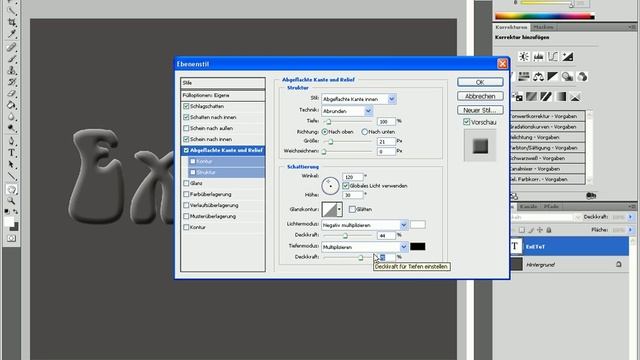Select the Hintergrund layer
The width and height of the screenshot is (640, 360).
(x=570, y=265)
